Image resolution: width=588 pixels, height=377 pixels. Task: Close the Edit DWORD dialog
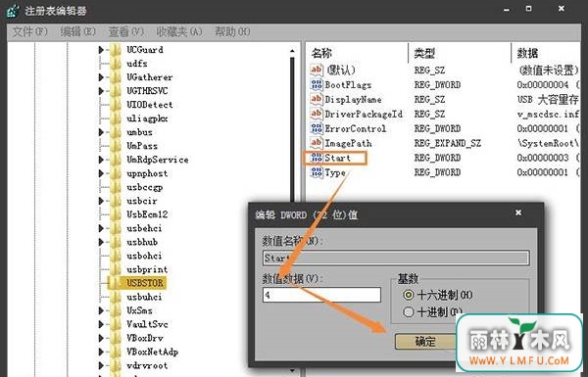(x=518, y=212)
